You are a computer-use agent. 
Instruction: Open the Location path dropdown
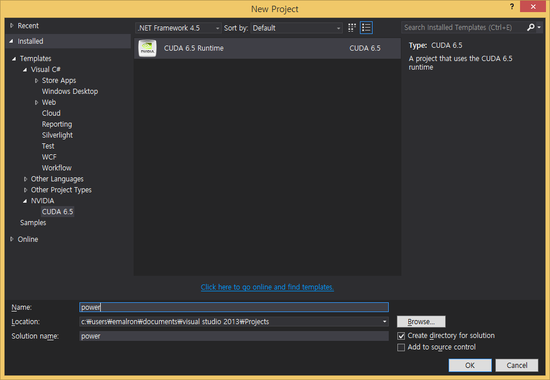click(x=384, y=321)
